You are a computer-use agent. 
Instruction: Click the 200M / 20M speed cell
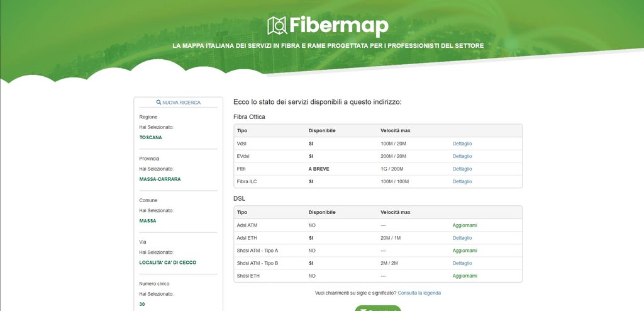(x=393, y=156)
